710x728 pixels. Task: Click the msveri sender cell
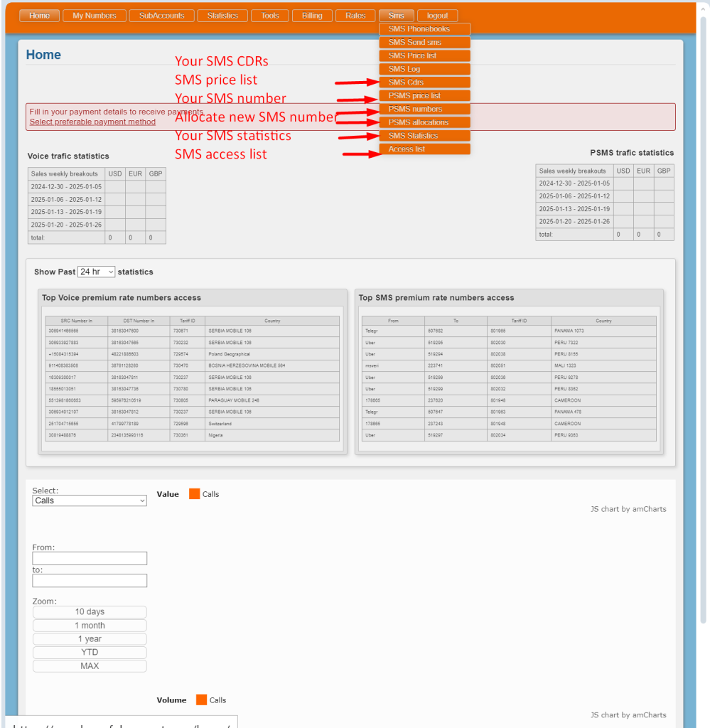(393, 366)
